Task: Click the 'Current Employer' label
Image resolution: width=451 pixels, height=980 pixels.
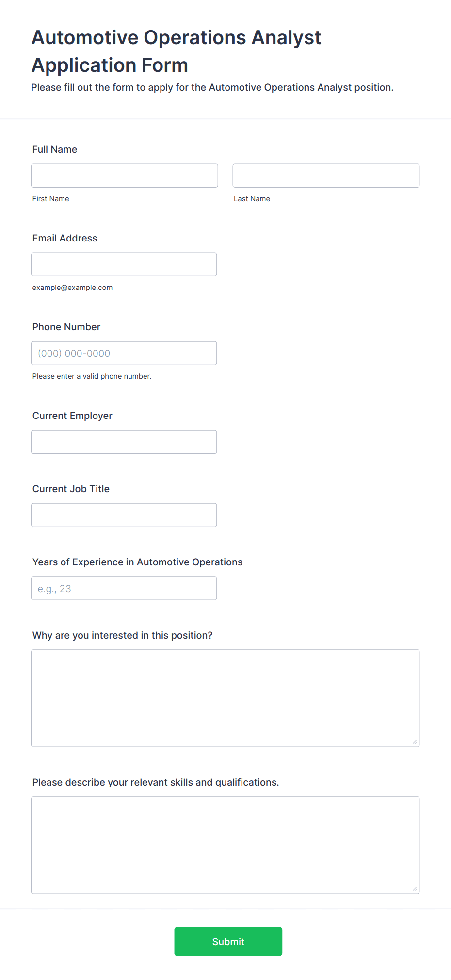Action: pyautogui.click(x=72, y=416)
